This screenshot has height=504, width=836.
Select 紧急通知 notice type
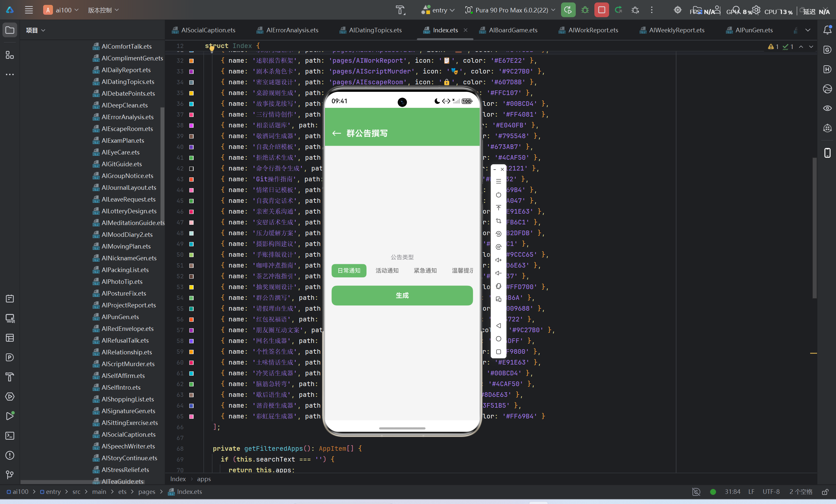[425, 270]
